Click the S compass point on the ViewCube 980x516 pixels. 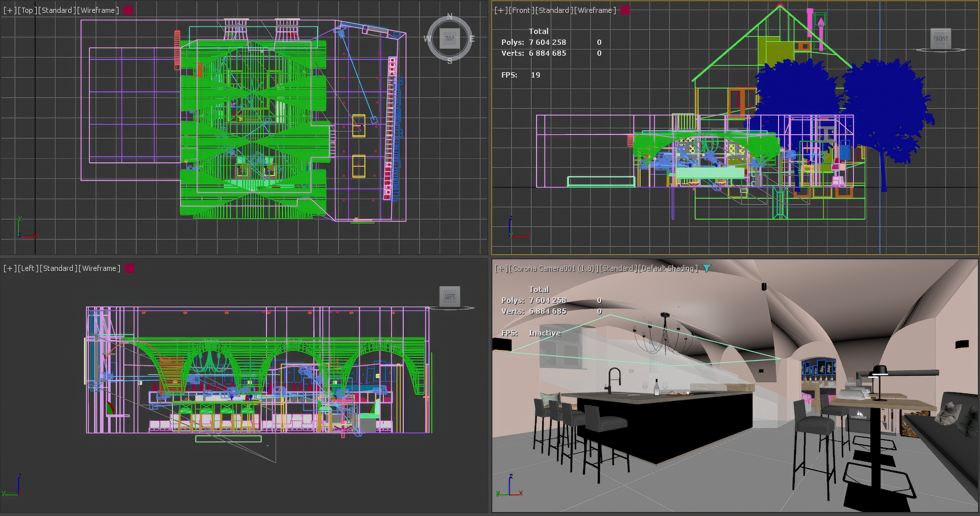(x=450, y=61)
